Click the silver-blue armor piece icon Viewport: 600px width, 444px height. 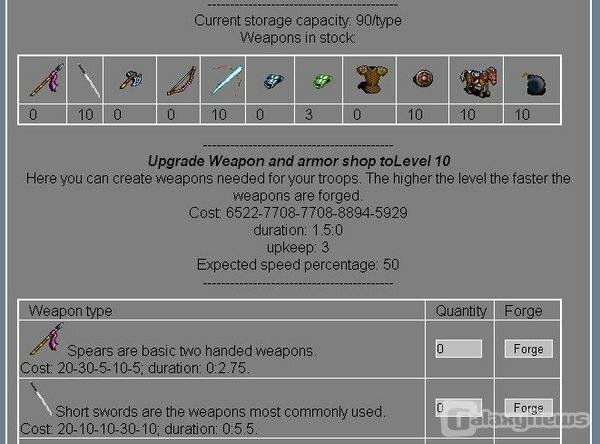274,81
